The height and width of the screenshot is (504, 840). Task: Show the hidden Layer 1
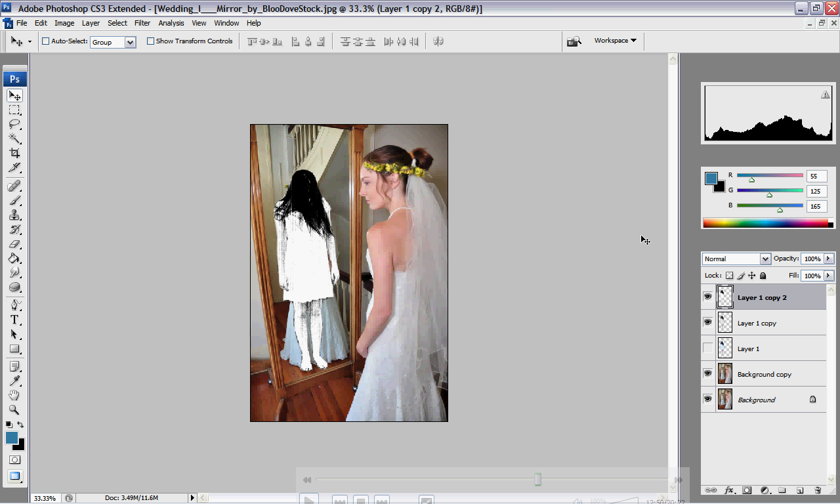[x=707, y=348]
